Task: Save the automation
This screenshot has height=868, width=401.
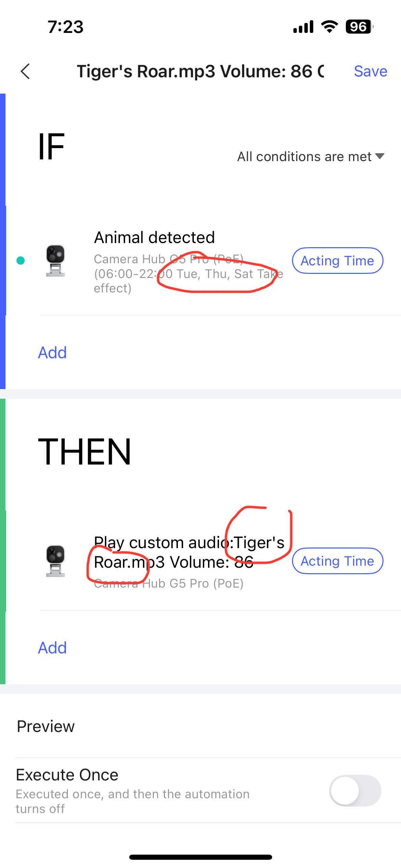Action: [x=370, y=71]
